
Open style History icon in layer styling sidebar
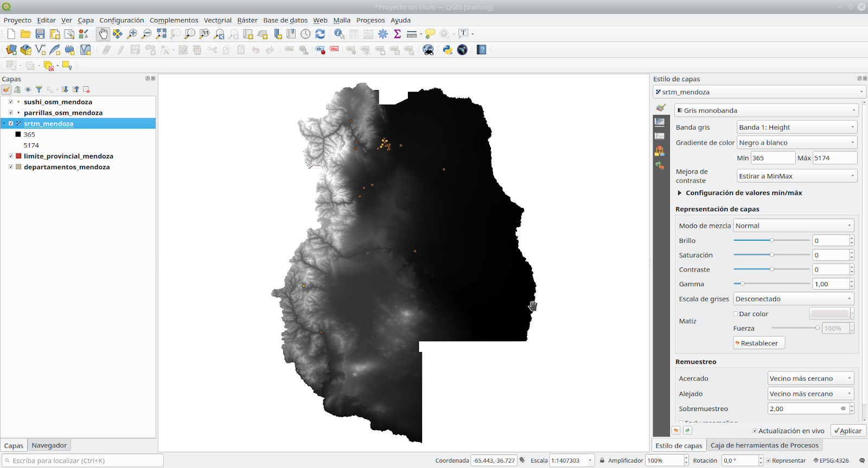pyautogui.click(x=660, y=165)
